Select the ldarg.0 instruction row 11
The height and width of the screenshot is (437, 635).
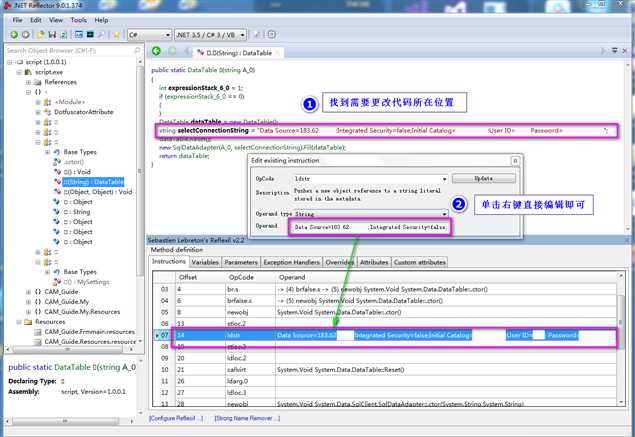[385, 381]
